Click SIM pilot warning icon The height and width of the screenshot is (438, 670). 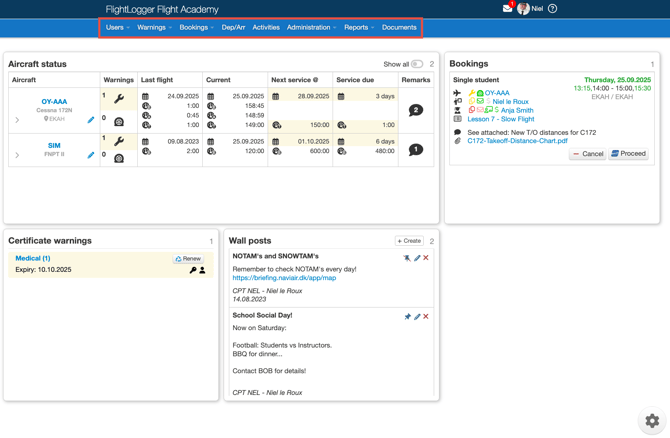119,159
